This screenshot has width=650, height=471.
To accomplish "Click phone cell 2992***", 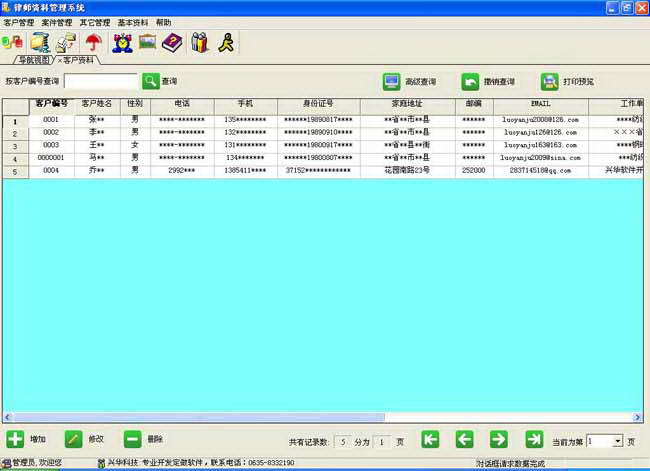I will (182, 171).
